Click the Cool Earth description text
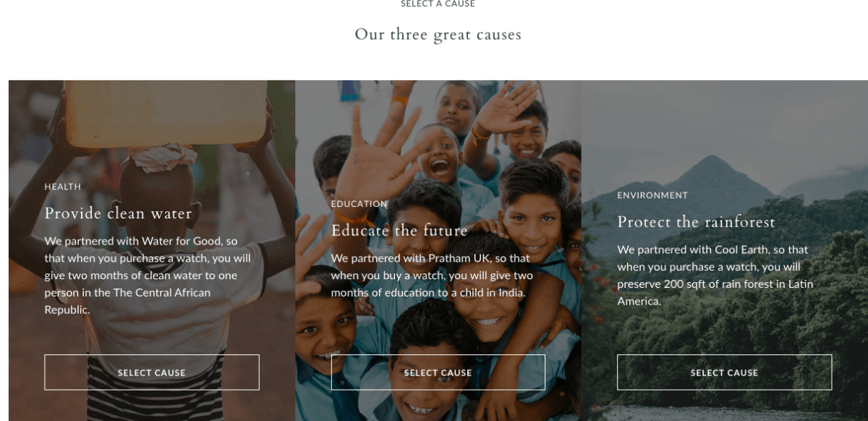The image size is (868, 421). click(x=715, y=276)
